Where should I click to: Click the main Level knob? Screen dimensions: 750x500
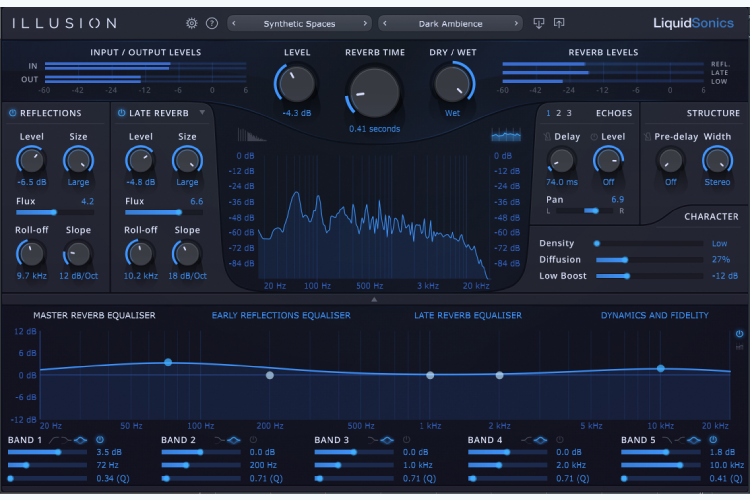(x=297, y=84)
